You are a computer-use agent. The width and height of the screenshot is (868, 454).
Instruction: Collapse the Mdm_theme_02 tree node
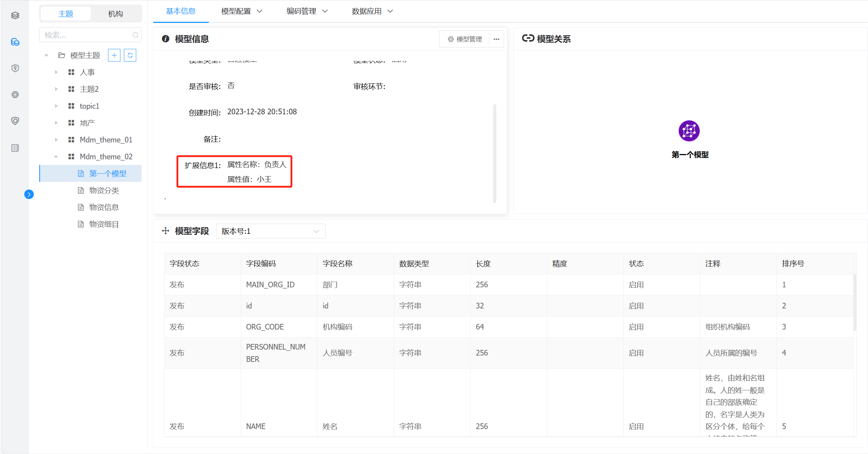pos(56,156)
